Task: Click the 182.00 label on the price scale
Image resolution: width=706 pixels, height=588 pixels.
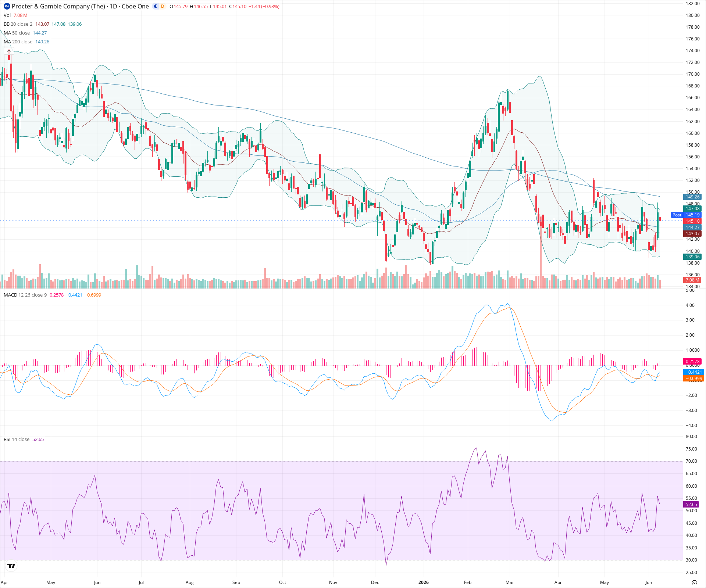Action: (x=693, y=4)
